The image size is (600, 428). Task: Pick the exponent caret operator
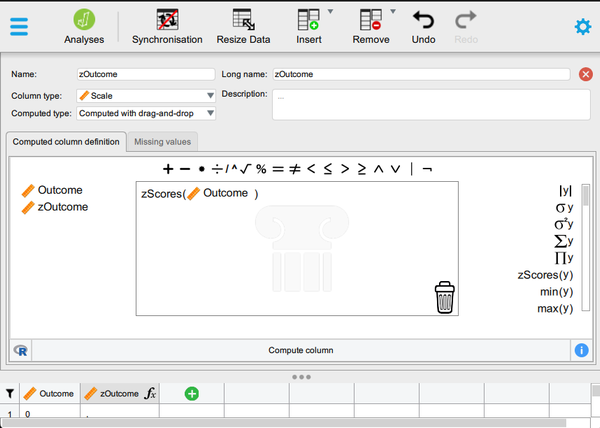point(234,168)
